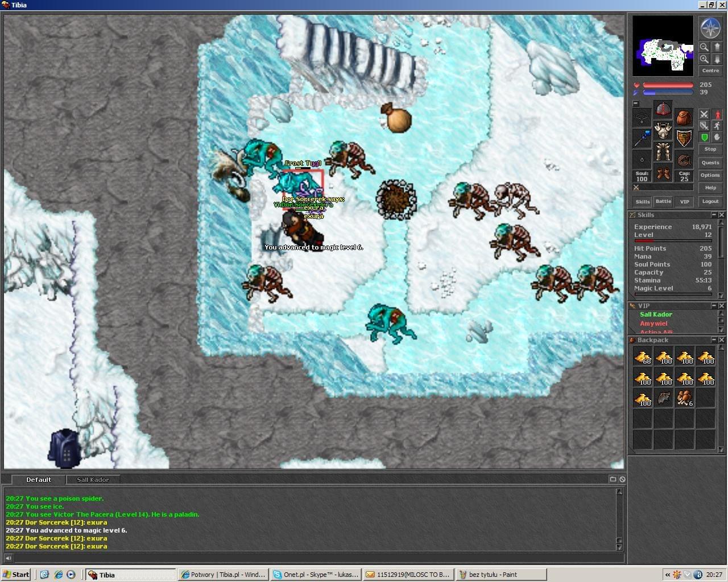Click the helmet equipment slot

point(663,109)
